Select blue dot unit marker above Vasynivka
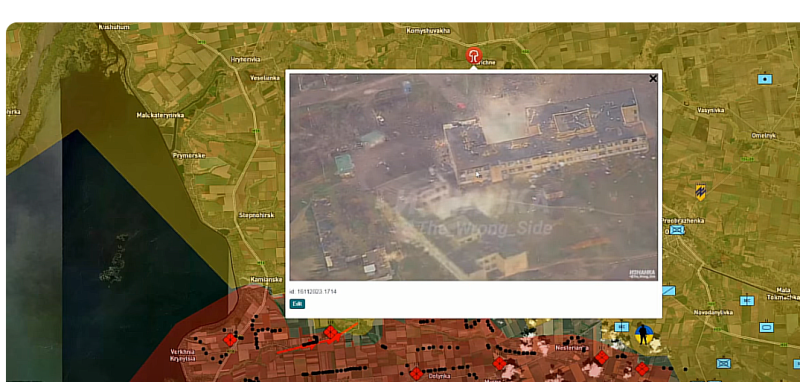Screen dimensions: 800x382 point(764,79)
